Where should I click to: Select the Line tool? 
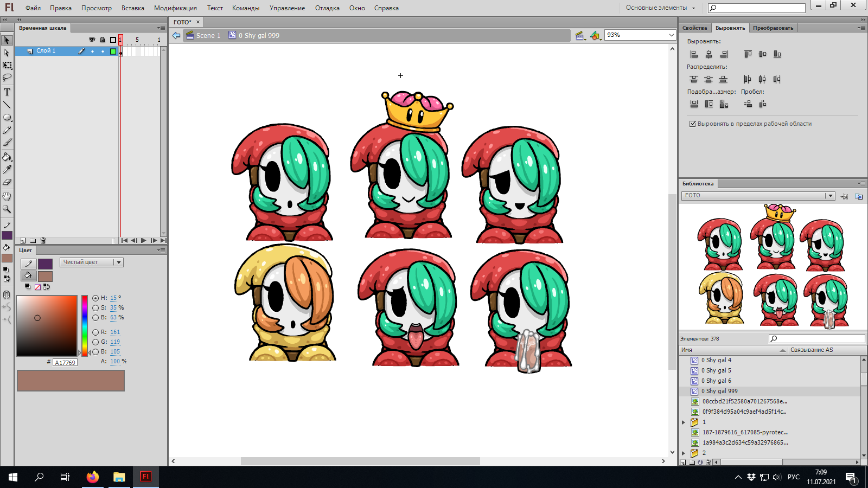[x=7, y=105]
